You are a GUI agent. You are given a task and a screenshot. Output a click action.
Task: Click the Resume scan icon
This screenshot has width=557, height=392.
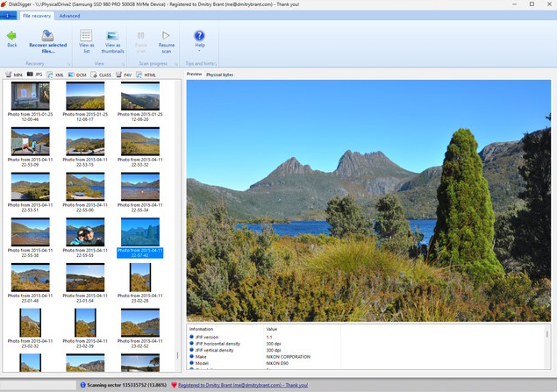coord(167,35)
